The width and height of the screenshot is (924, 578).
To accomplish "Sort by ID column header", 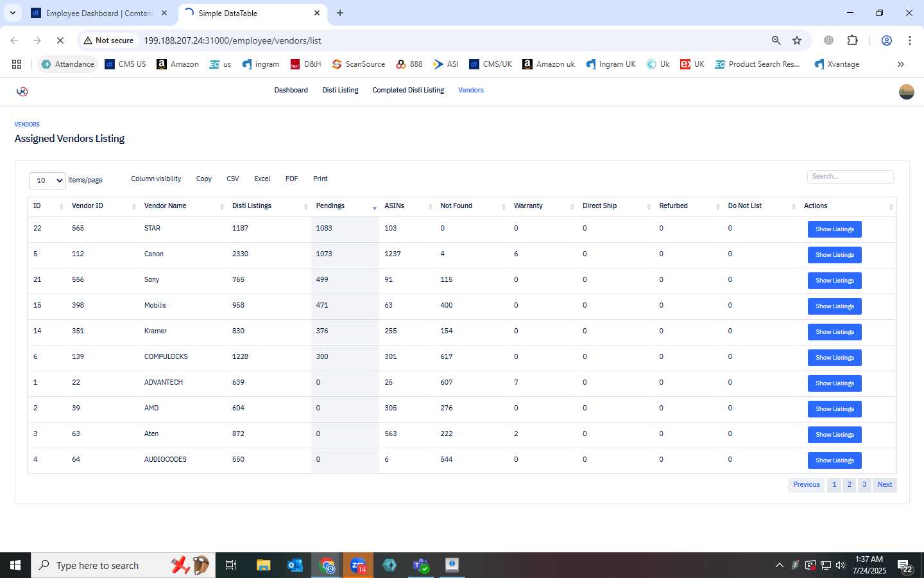I will pos(47,206).
